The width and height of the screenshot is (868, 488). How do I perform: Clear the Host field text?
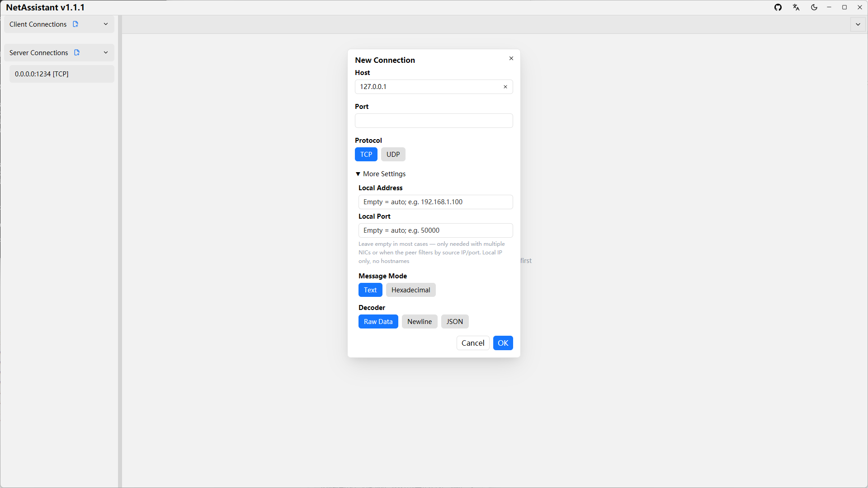point(505,87)
